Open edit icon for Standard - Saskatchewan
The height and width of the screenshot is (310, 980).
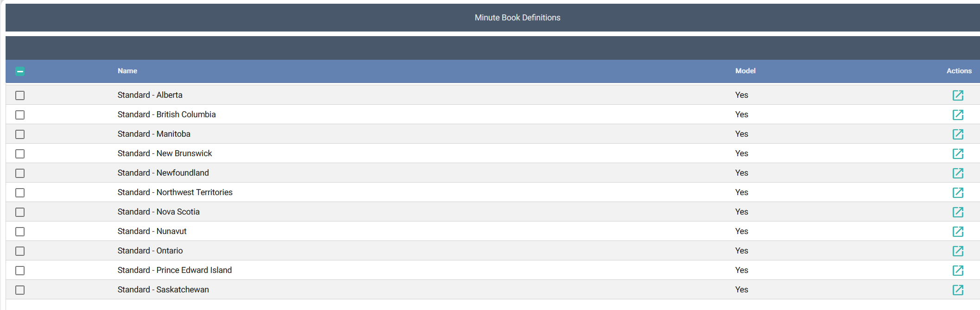(958, 290)
